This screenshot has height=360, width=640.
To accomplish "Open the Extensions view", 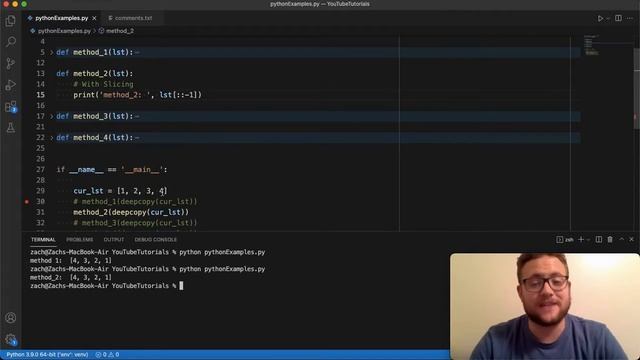I will (x=11, y=107).
